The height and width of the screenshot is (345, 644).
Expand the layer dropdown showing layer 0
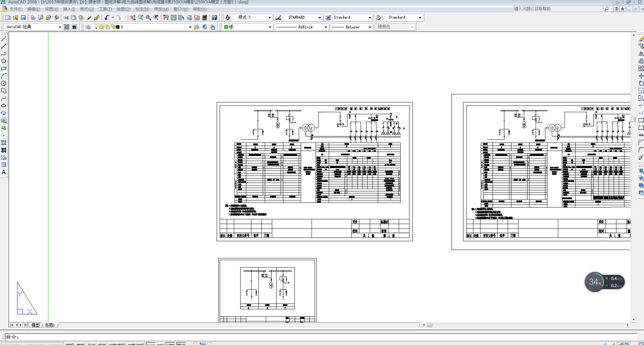pyautogui.click(x=142, y=27)
